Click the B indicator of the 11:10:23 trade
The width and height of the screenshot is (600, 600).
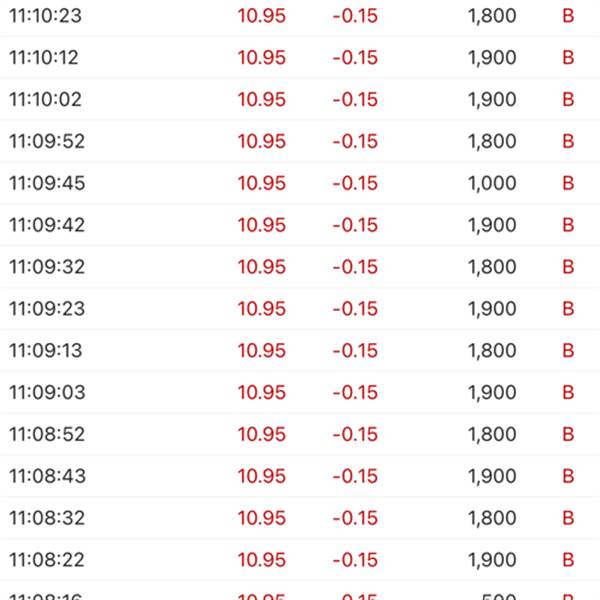point(569,16)
